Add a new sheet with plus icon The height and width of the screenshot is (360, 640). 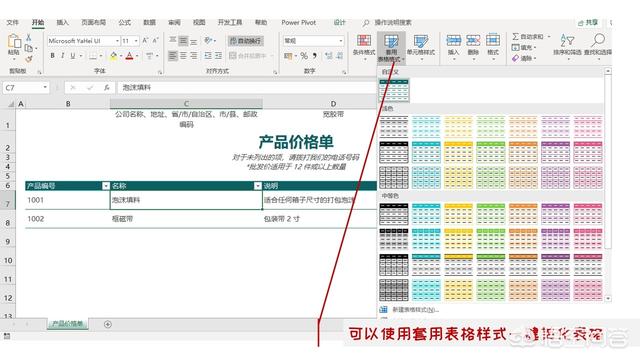tap(108, 324)
